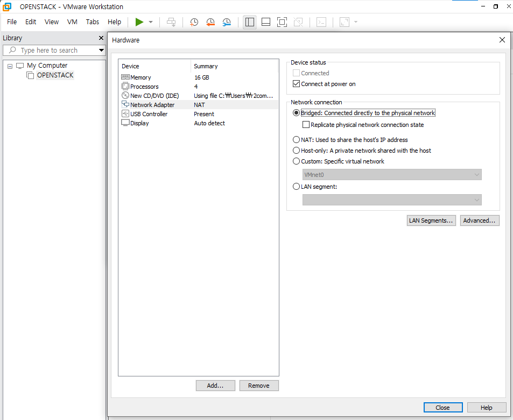Click the Close button in Hardware dialog

pos(443,408)
